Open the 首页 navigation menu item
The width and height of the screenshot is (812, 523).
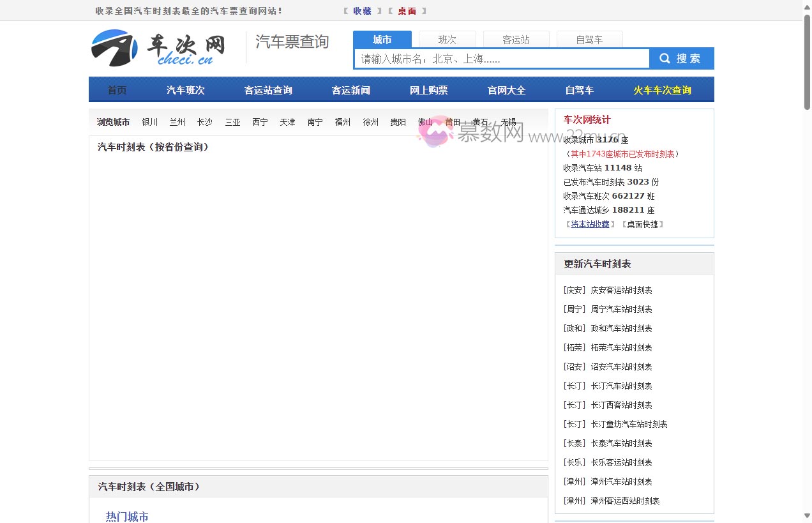[117, 90]
